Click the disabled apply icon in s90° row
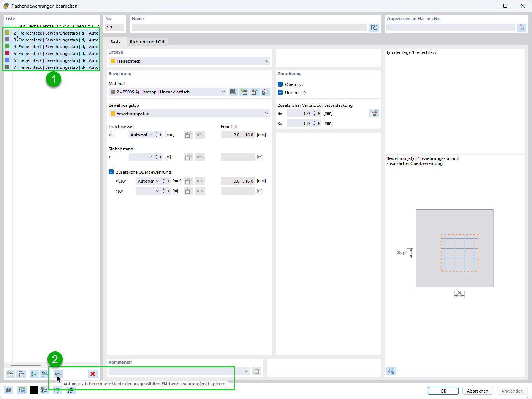The width and height of the screenshot is (532, 399). 188,191
